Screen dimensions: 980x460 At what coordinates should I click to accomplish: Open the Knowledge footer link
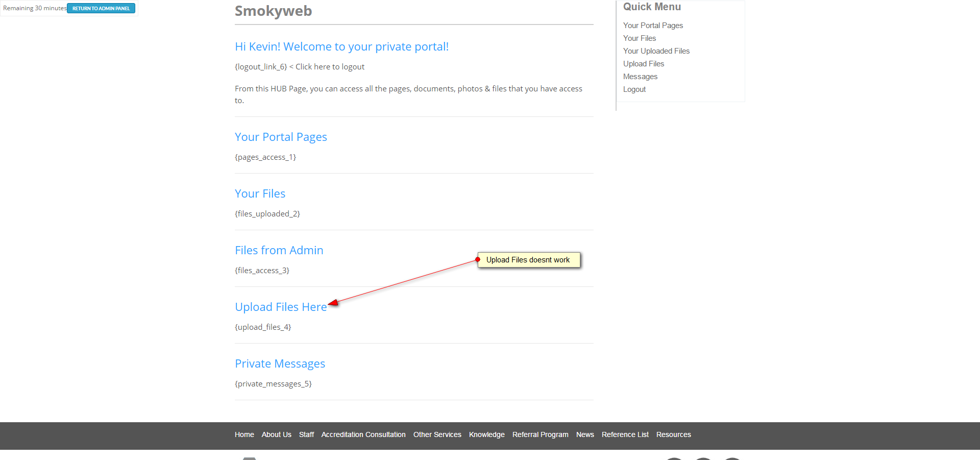[486, 434]
